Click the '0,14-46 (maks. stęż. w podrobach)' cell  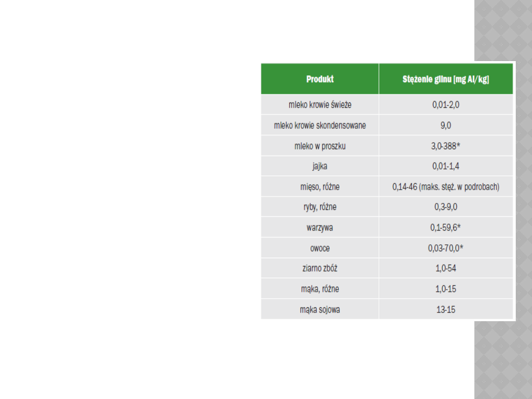click(445, 187)
